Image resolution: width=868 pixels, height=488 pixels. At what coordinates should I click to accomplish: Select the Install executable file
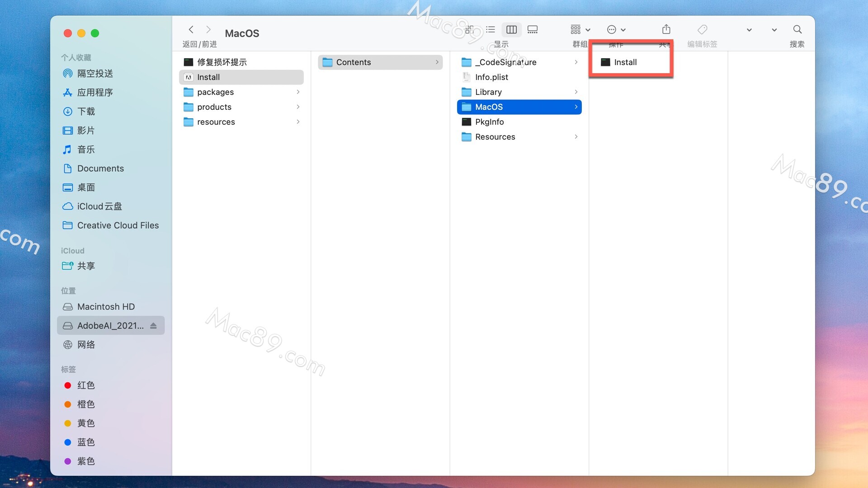[625, 62]
